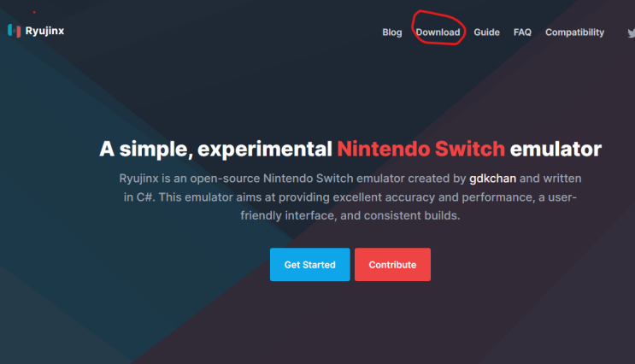Click the word 'emulator' in heading
The height and width of the screenshot is (364, 635).
556,149
